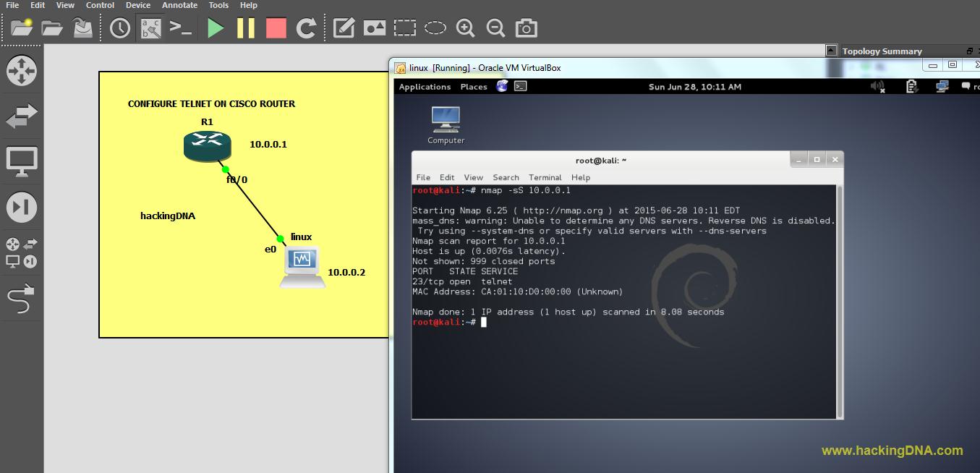Browse end devices in the left panel
This screenshot has width=980, height=473.
[x=22, y=161]
